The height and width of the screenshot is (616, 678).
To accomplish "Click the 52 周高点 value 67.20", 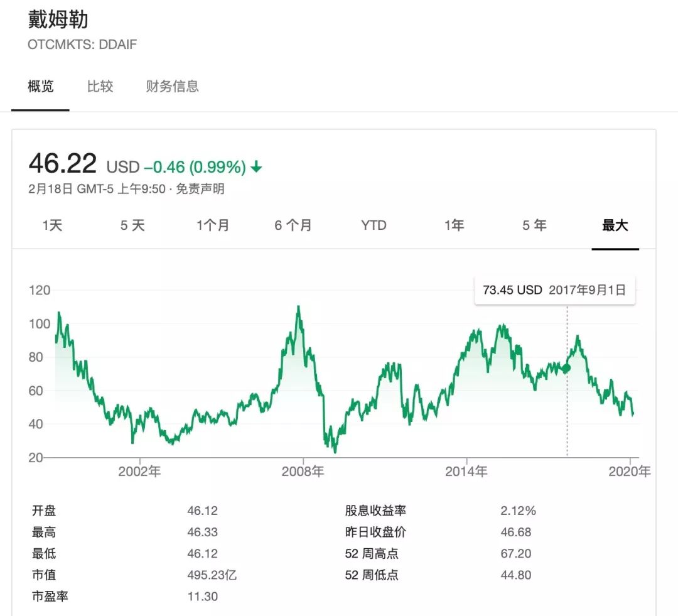I will pos(516,554).
